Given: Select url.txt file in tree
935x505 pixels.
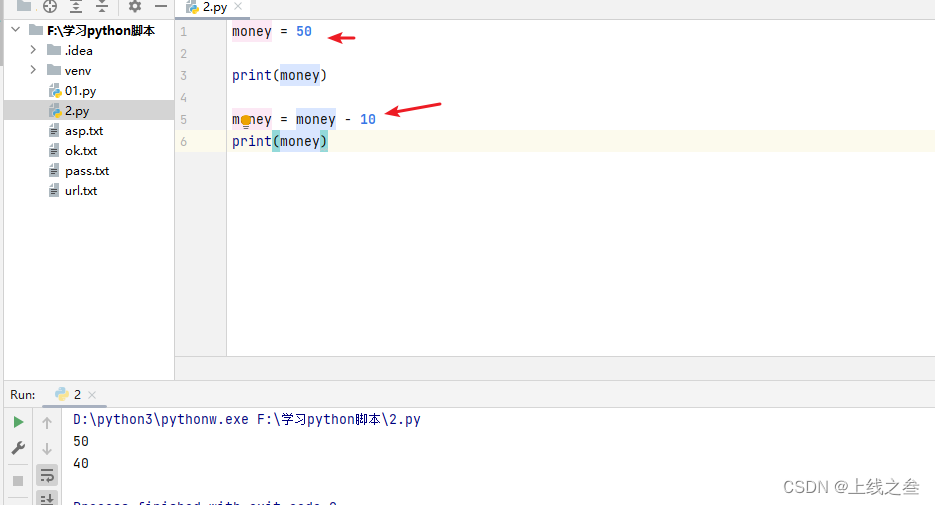Looking at the screenshot, I should point(89,191).
